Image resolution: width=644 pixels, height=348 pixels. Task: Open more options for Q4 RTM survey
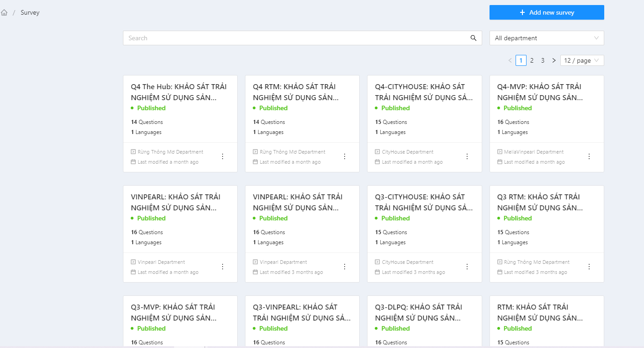345,156
